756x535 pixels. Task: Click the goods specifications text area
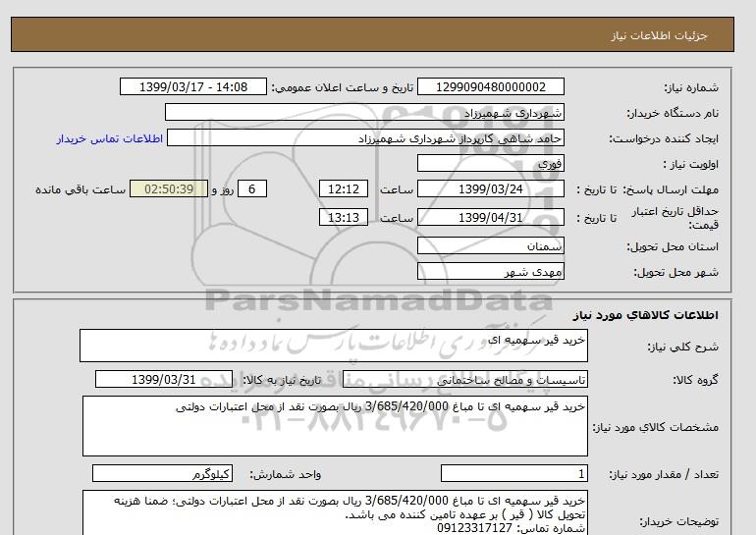(335, 426)
